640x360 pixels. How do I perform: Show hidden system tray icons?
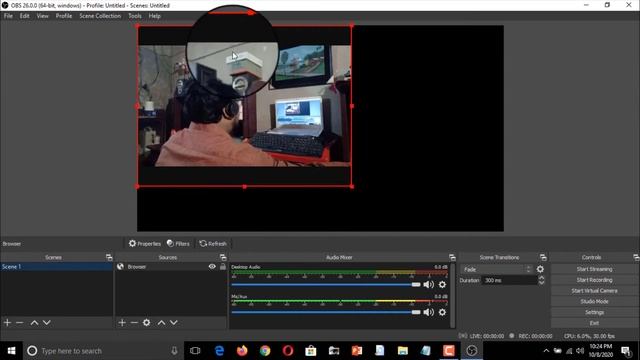click(x=546, y=351)
